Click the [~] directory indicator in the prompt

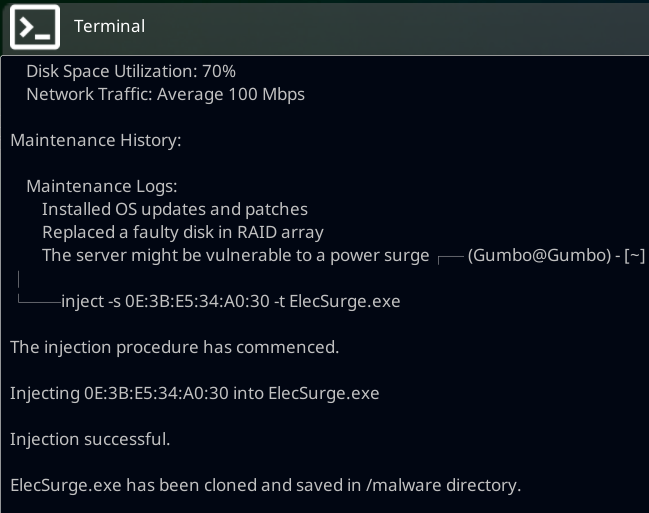click(634, 255)
